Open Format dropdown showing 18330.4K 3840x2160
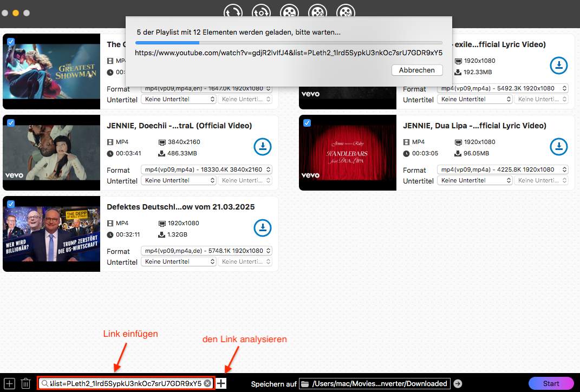The image size is (580, 392). click(x=206, y=170)
